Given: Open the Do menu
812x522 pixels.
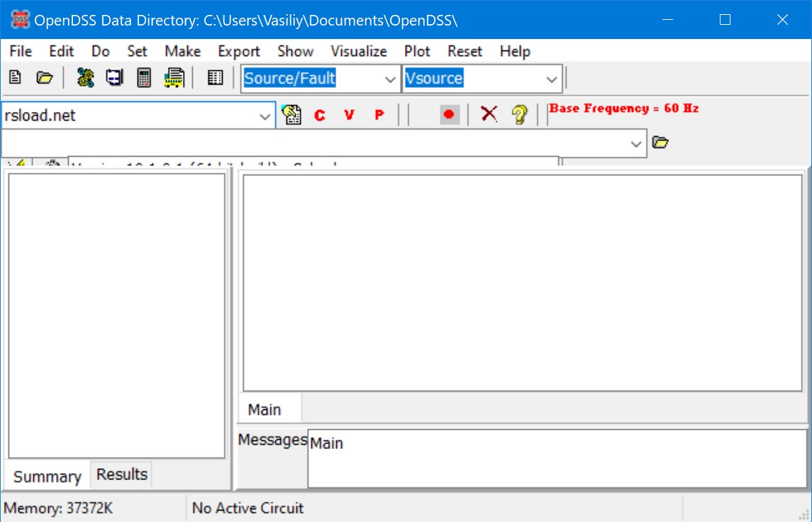Looking at the screenshot, I should [101, 51].
